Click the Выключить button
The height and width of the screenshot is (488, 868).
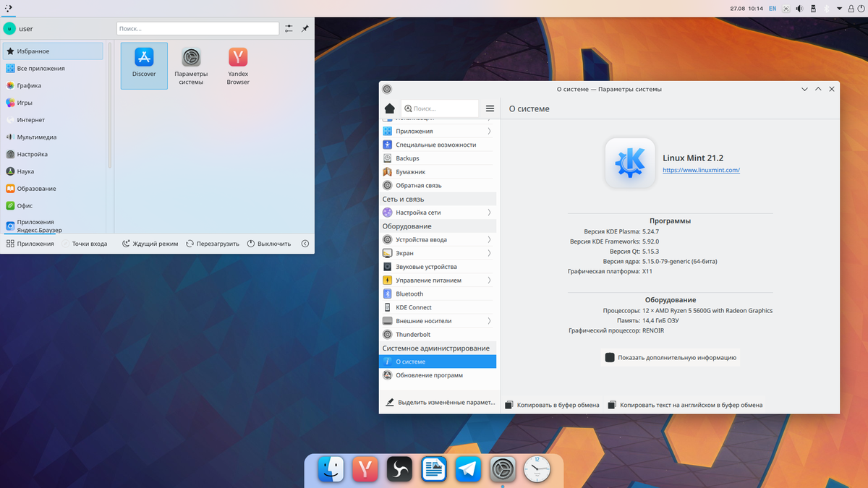(269, 244)
